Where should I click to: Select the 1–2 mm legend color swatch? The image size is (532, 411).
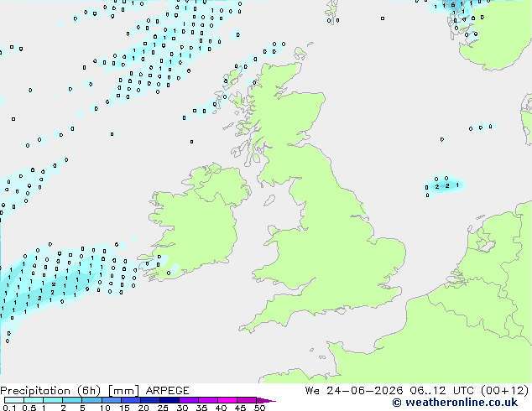coord(53,400)
